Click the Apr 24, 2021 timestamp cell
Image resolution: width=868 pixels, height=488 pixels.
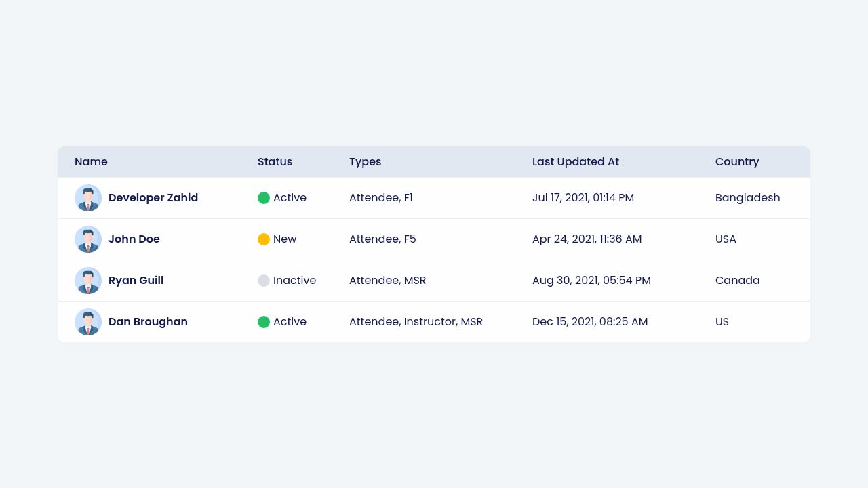(587, 239)
